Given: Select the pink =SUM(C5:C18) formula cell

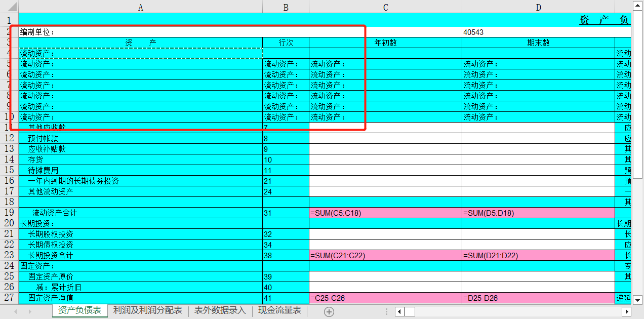Looking at the screenshot, I should [x=385, y=213].
